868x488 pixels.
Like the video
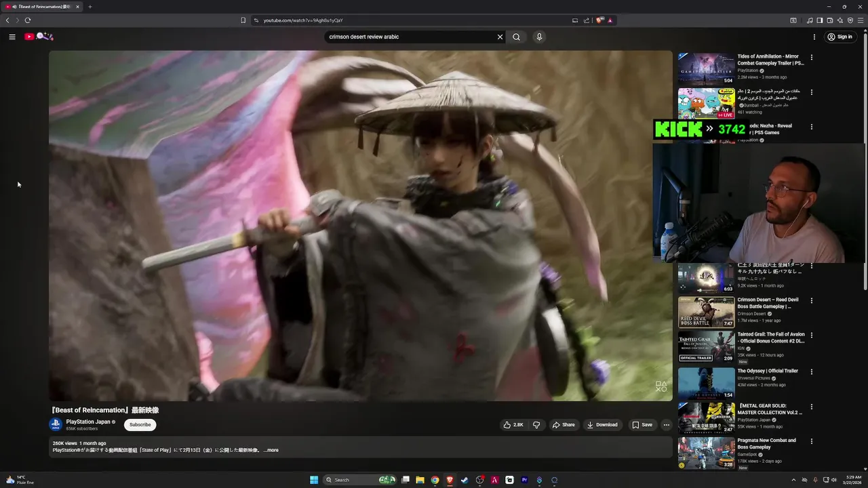513,425
